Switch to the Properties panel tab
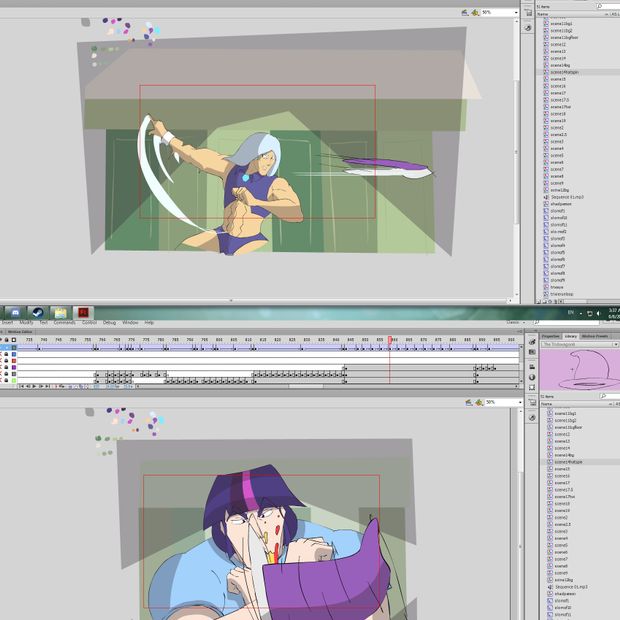 [x=551, y=336]
